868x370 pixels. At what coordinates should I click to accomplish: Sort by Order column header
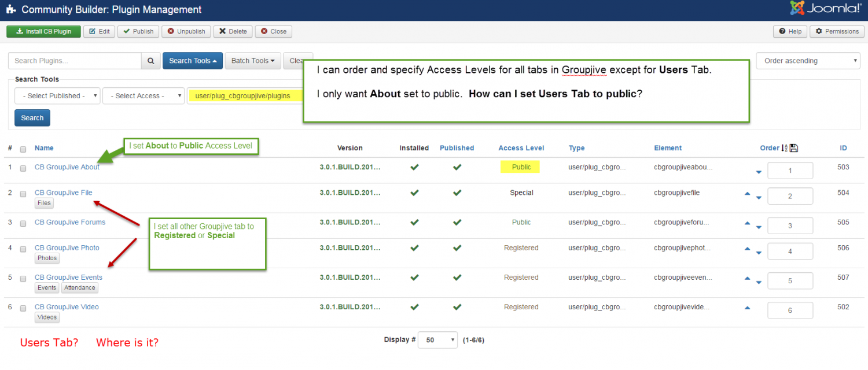(770, 148)
